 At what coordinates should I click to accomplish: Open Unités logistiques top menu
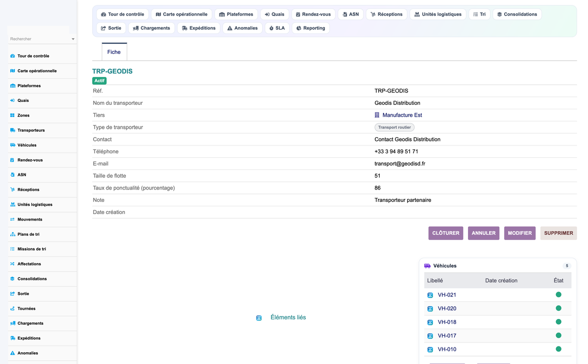click(438, 14)
